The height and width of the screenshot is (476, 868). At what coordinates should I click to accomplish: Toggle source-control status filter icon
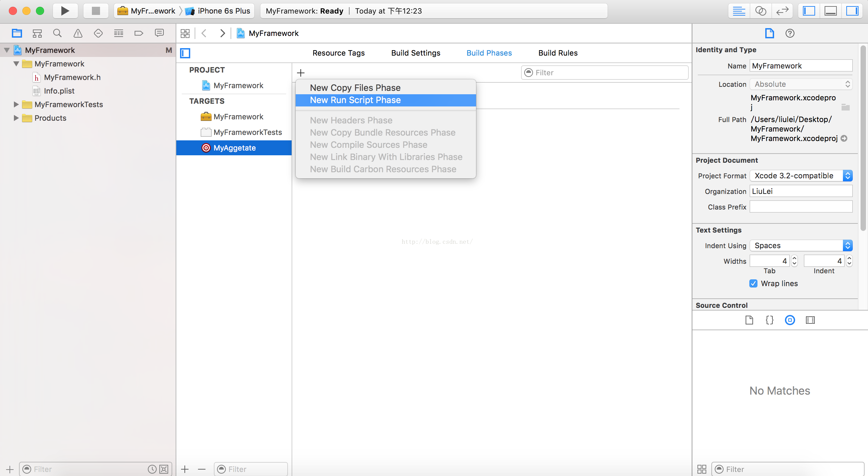point(164,469)
